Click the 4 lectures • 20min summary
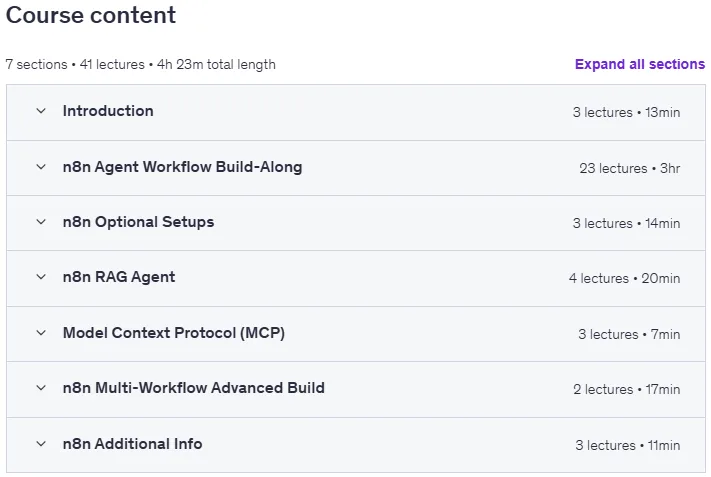711x477 pixels. pos(624,278)
